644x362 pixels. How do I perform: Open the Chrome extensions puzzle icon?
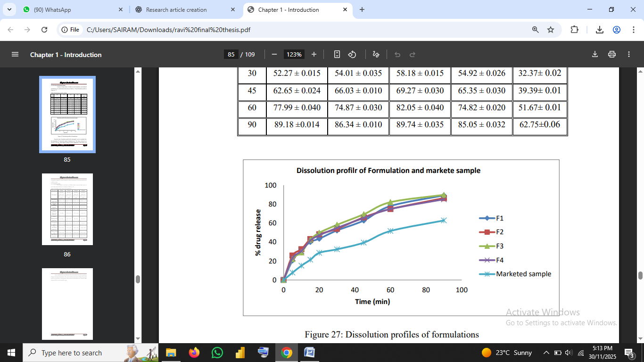574,30
